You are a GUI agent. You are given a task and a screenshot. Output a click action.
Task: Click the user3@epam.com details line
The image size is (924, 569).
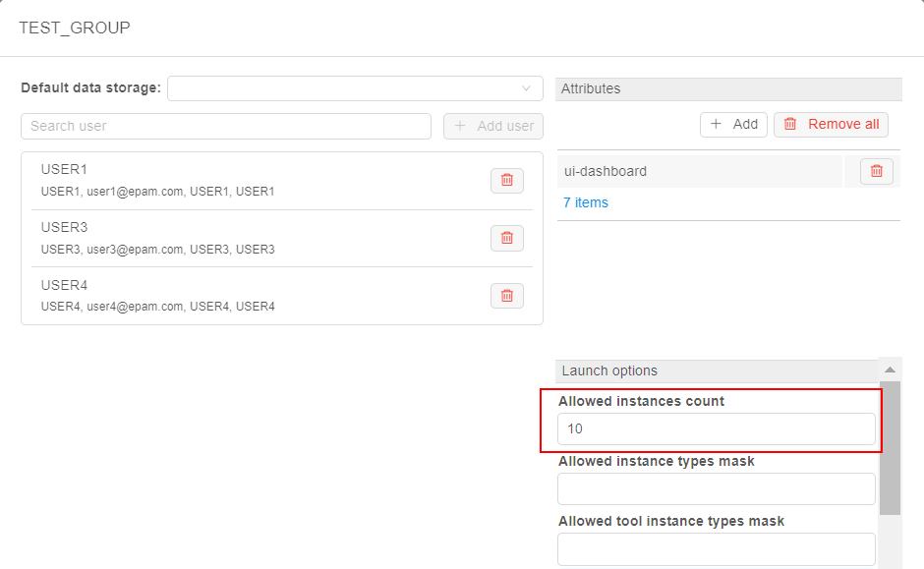click(158, 250)
